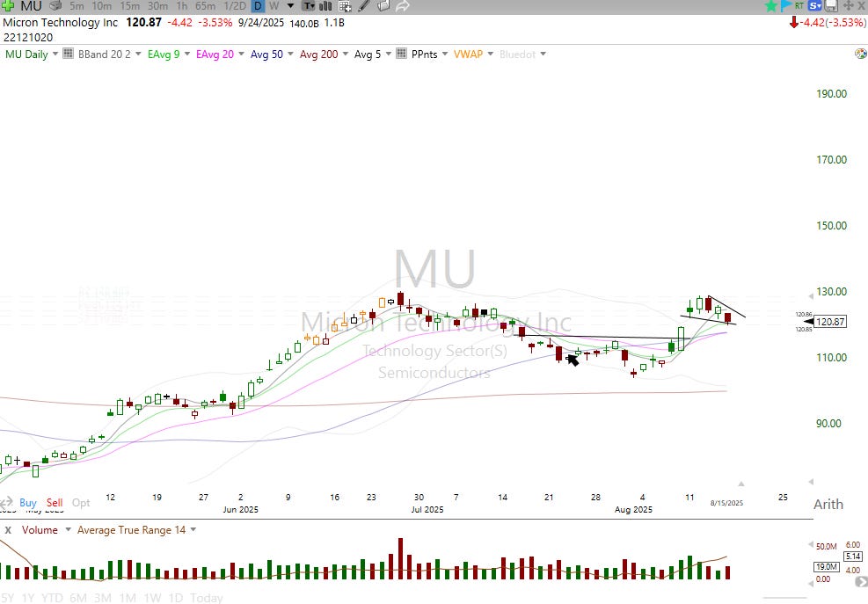Click the blue flag icon

(x=785, y=6)
